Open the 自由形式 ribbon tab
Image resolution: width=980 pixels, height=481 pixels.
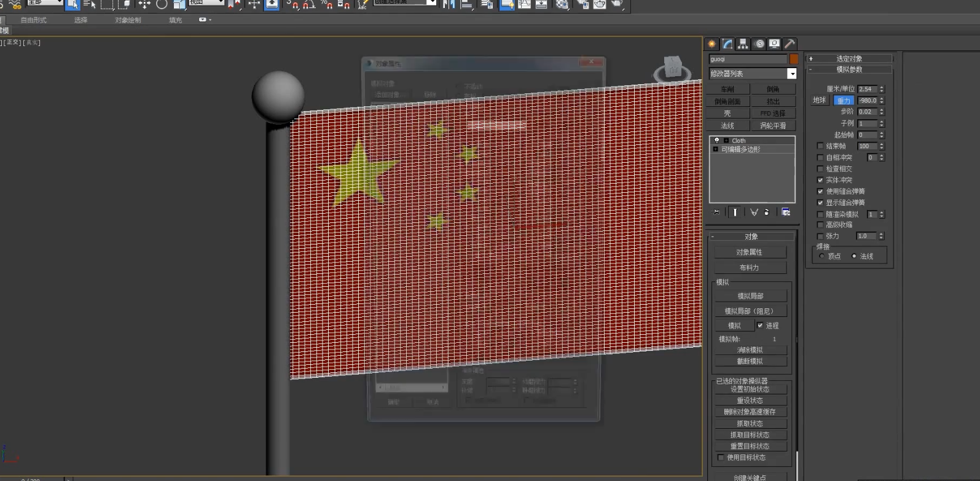33,20
